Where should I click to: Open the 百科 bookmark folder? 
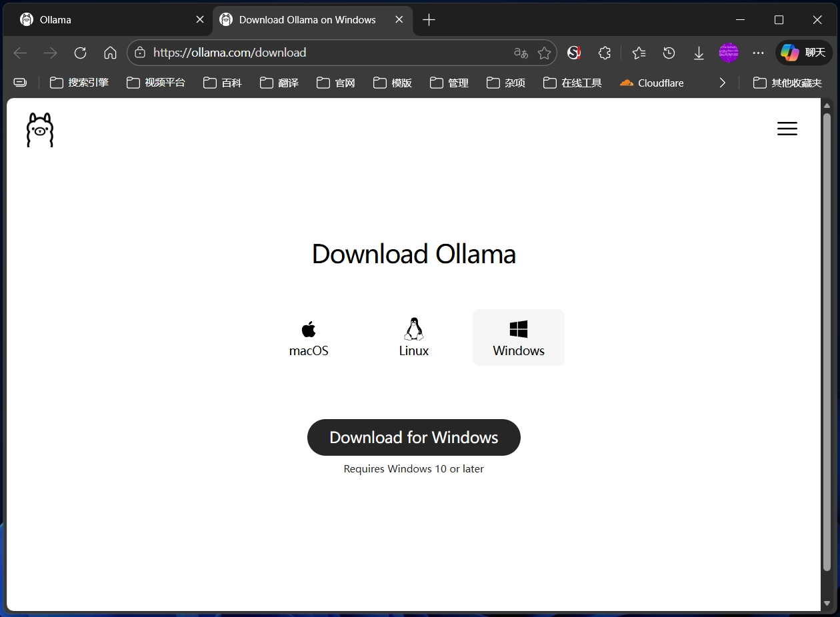tap(222, 83)
